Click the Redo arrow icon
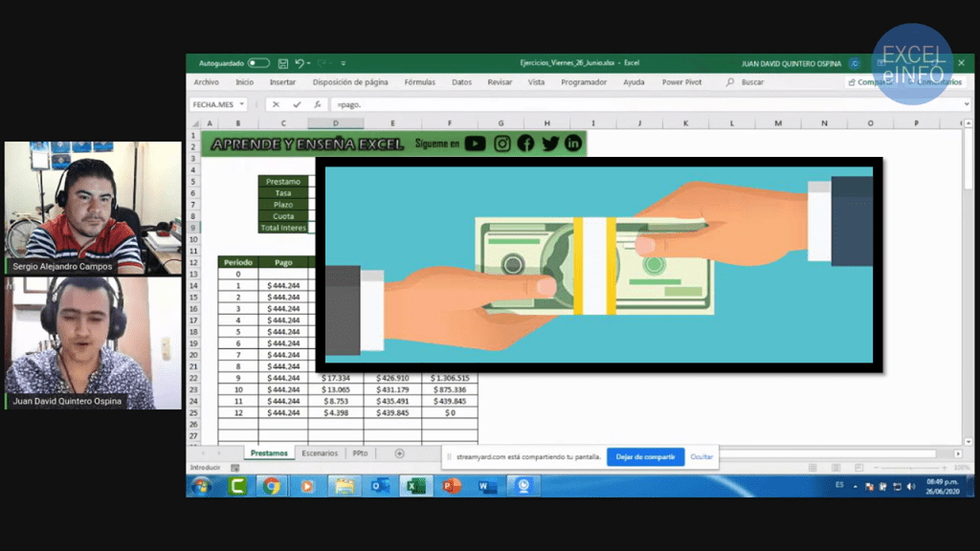Viewport: 980px width, 551px height. (x=322, y=63)
